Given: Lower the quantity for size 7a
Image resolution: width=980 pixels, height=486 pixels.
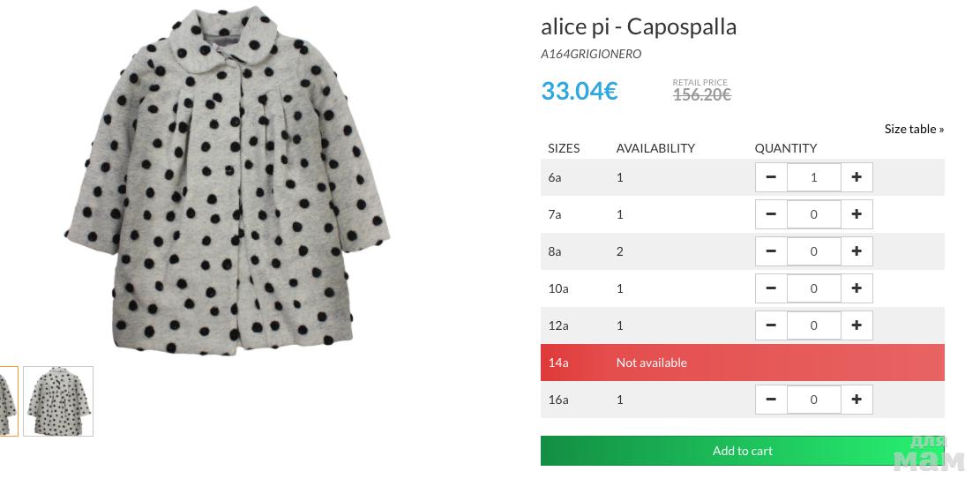Looking at the screenshot, I should tap(771, 214).
